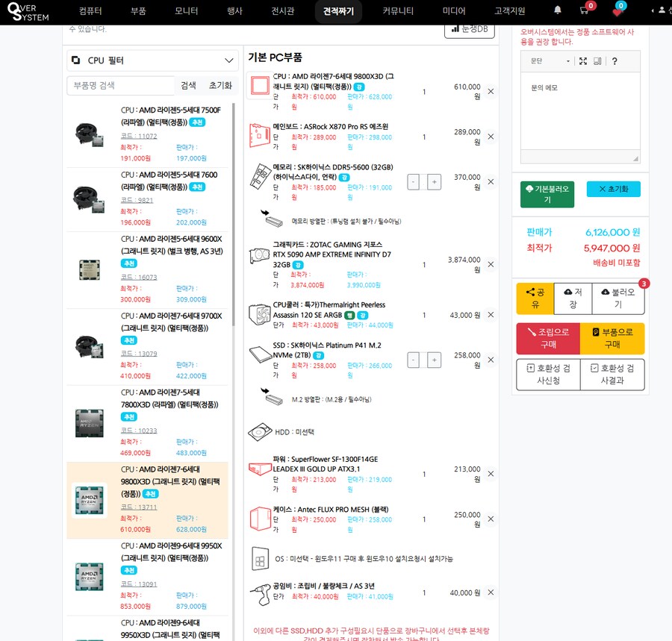The height and width of the screenshot is (641, 672).
Task: Increase memory quantity with plus button
Action: click(435, 181)
